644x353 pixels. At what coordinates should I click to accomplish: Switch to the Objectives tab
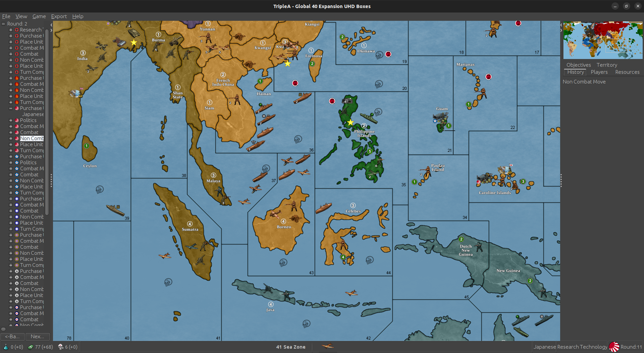pyautogui.click(x=579, y=65)
